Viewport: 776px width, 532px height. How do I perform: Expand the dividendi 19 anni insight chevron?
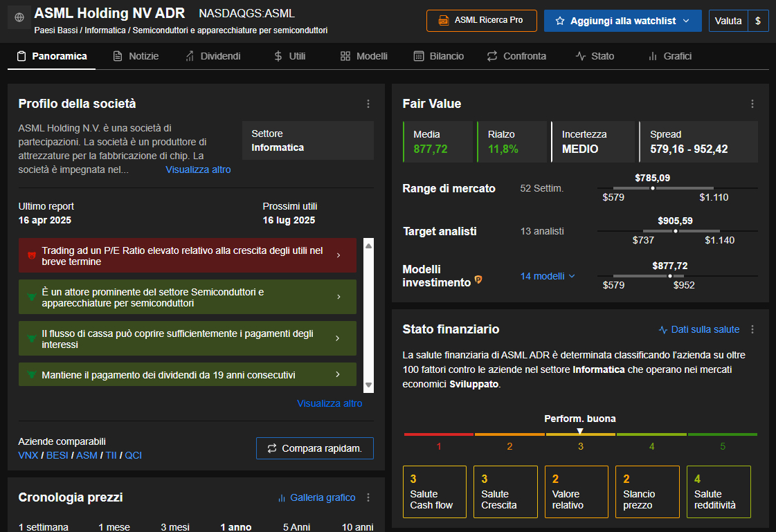(338, 375)
